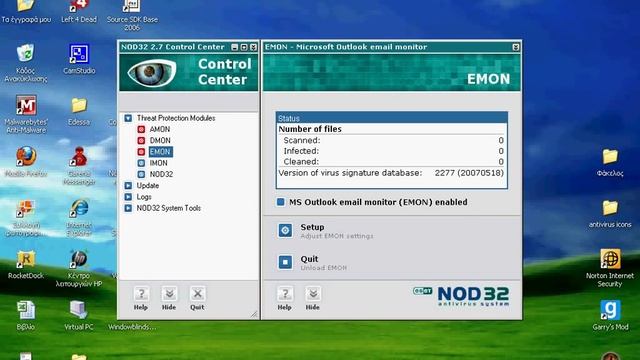Open Garry's Mod desktop shortcut
The height and width of the screenshot is (360, 640).
[x=610, y=316]
